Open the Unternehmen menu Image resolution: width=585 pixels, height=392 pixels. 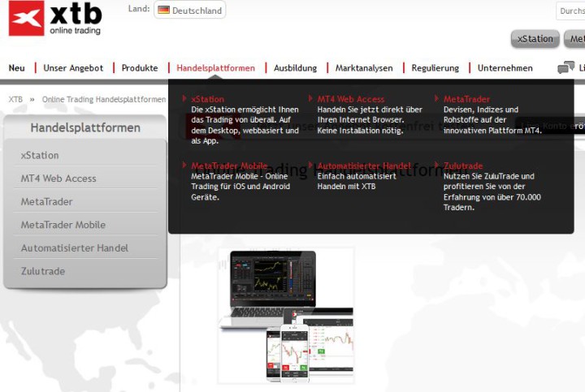click(505, 68)
